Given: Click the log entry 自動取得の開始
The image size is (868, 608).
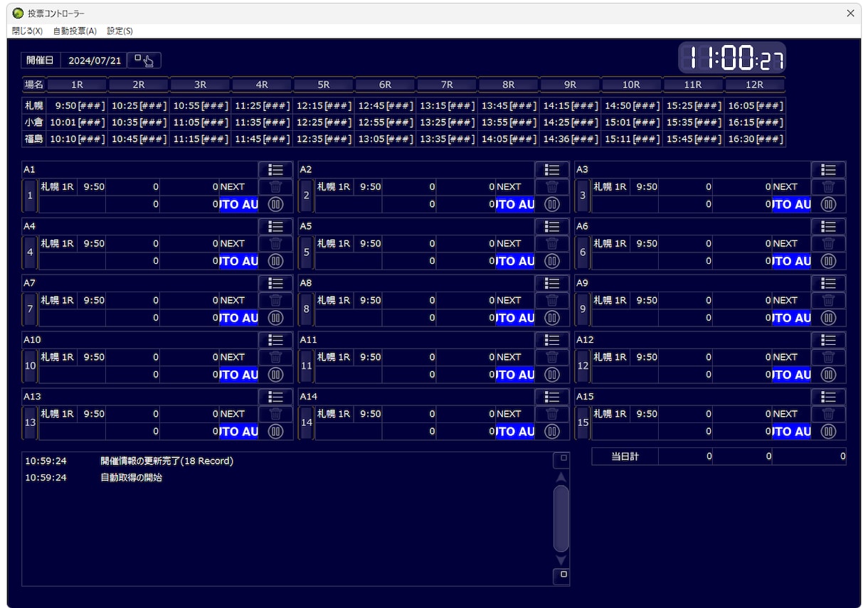Looking at the screenshot, I should coord(131,478).
